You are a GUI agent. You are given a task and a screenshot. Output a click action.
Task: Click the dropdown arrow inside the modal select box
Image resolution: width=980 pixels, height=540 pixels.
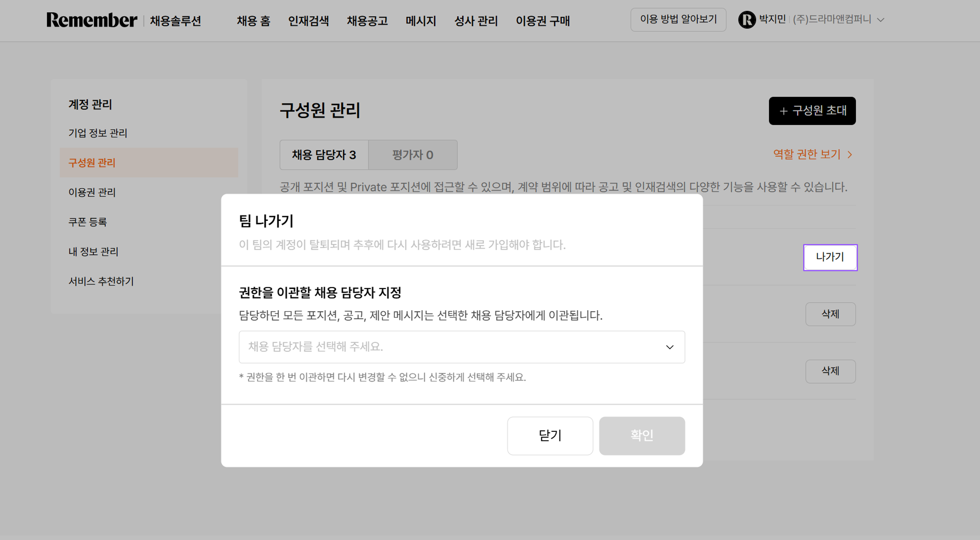(x=670, y=347)
